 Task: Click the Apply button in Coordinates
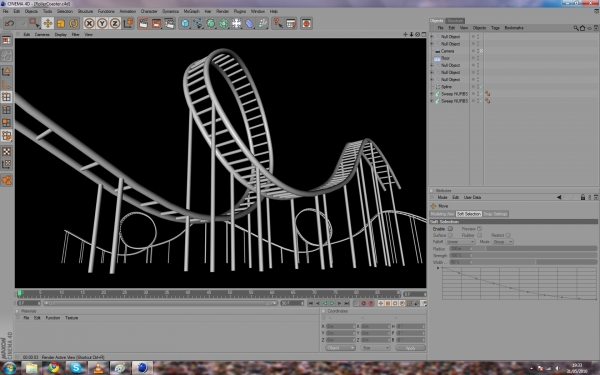coord(410,348)
